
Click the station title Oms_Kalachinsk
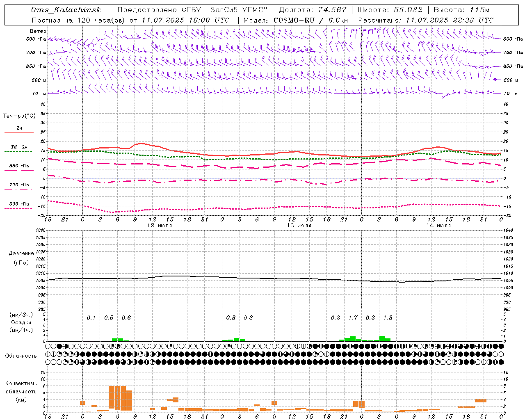coord(66,10)
